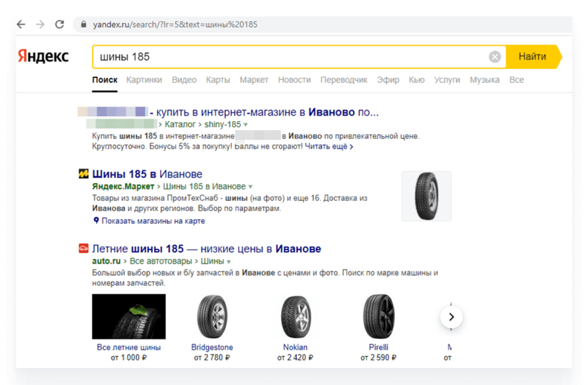588x385 pixels.
Task: Click the Nokian caption link
Action: click(x=295, y=347)
